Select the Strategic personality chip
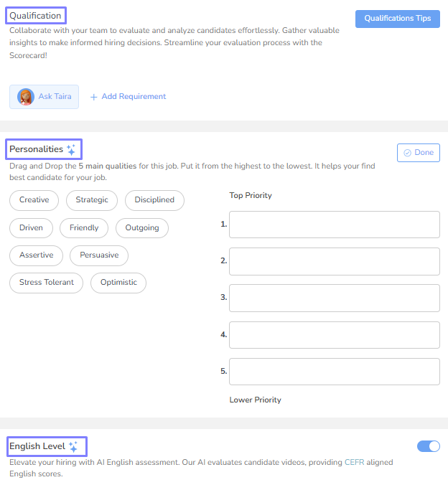This screenshot has height=490, width=448. 92,200
